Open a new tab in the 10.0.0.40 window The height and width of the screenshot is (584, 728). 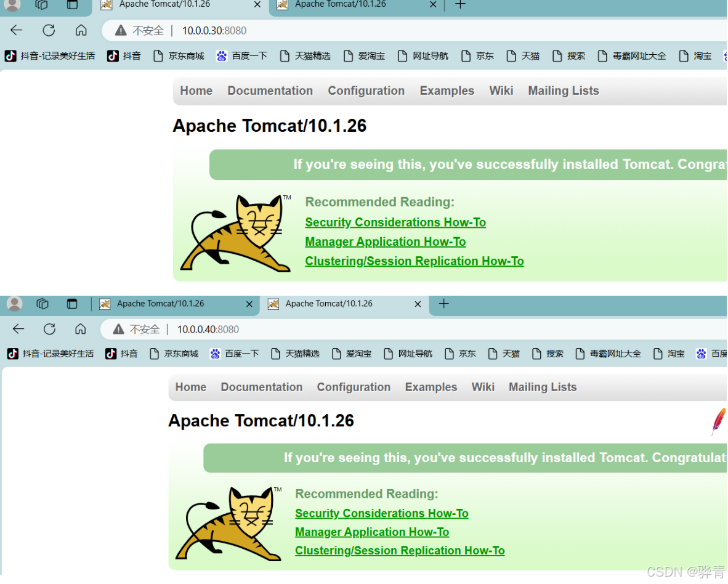pyautogui.click(x=444, y=304)
